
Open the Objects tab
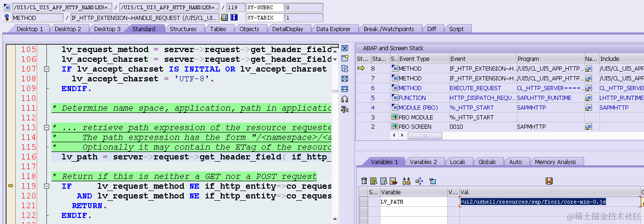tap(249, 29)
